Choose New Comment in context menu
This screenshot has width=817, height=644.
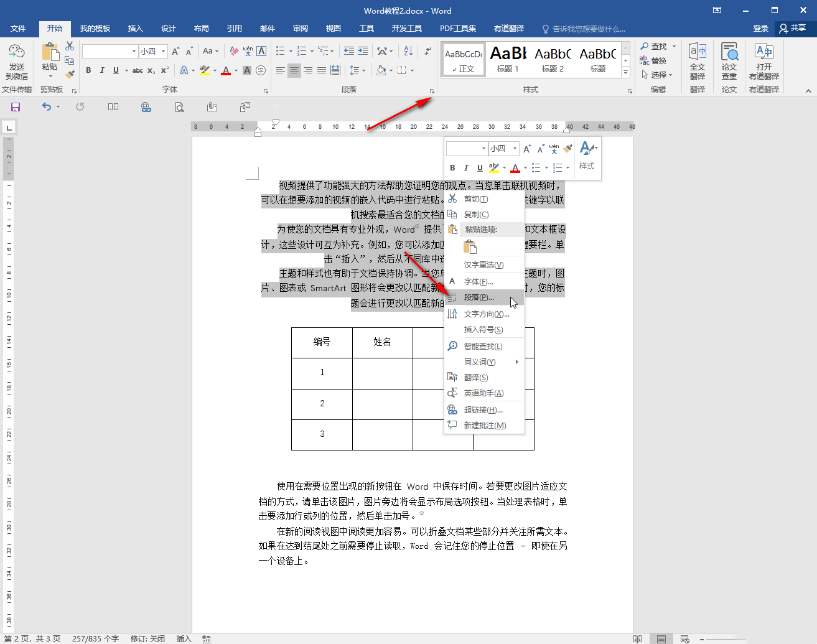click(x=485, y=426)
